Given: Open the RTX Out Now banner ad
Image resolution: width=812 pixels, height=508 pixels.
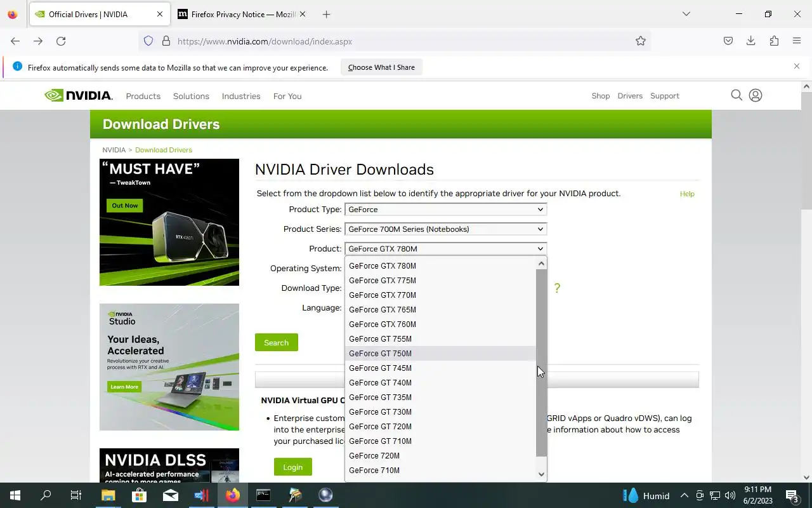Looking at the screenshot, I should pyautogui.click(x=169, y=222).
